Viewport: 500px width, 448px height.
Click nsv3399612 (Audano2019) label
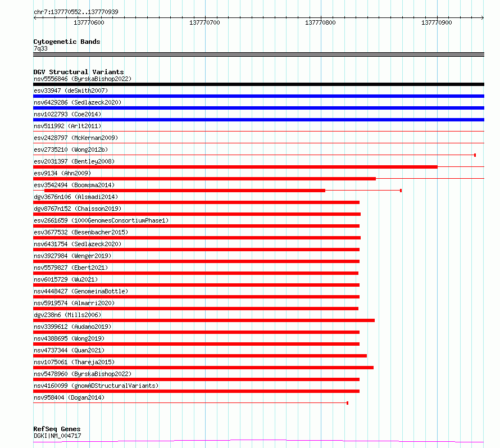click(x=72, y=327)
